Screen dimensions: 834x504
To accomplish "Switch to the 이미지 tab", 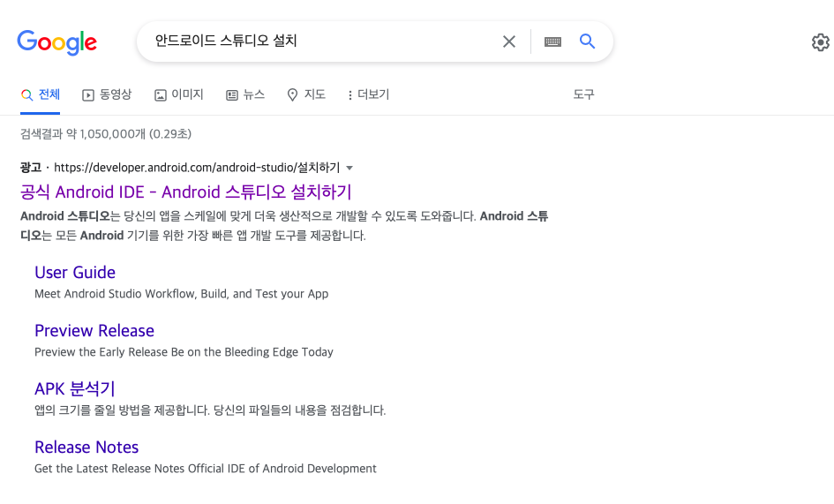I will [x=179, y=94].
